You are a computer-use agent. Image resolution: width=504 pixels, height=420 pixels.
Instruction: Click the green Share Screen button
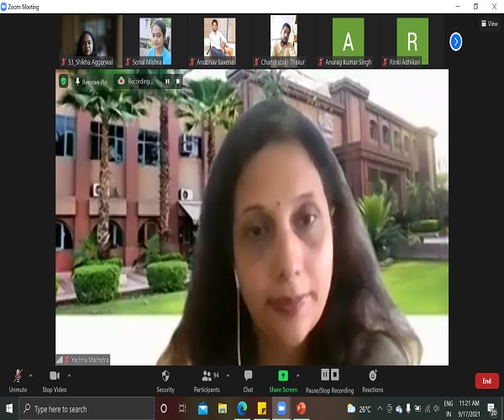coord(283,381)
